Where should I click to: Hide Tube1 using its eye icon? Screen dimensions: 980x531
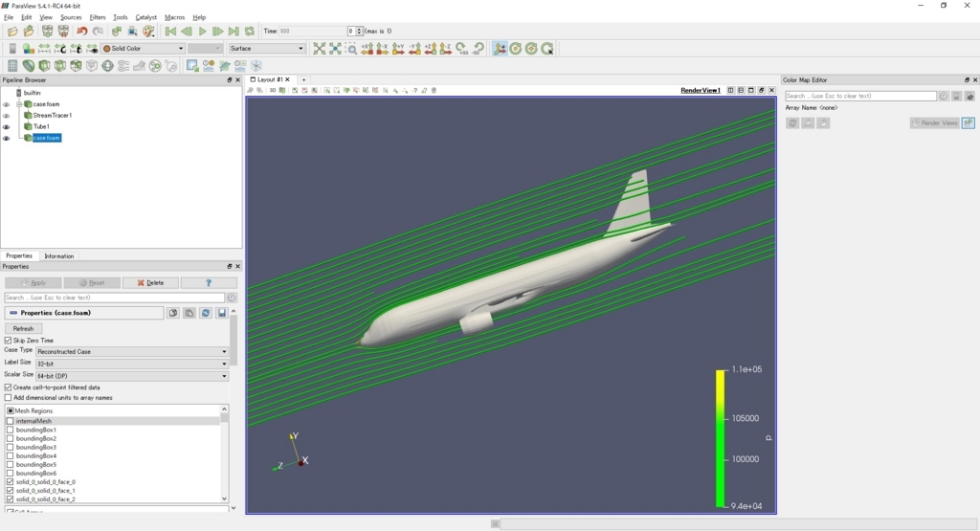click(x=7, y=127)
